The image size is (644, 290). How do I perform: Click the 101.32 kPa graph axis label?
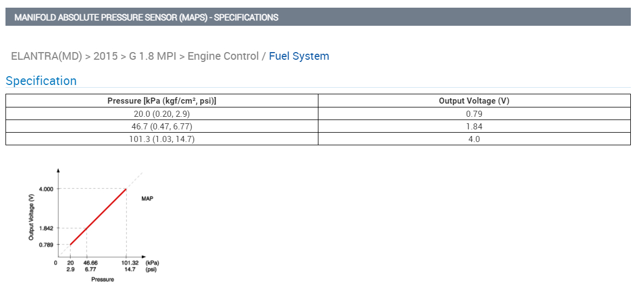tap(129, 263)
